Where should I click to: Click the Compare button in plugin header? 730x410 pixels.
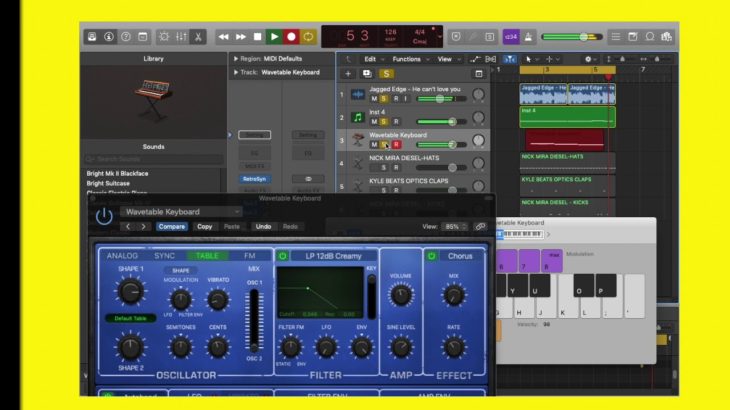171,227
